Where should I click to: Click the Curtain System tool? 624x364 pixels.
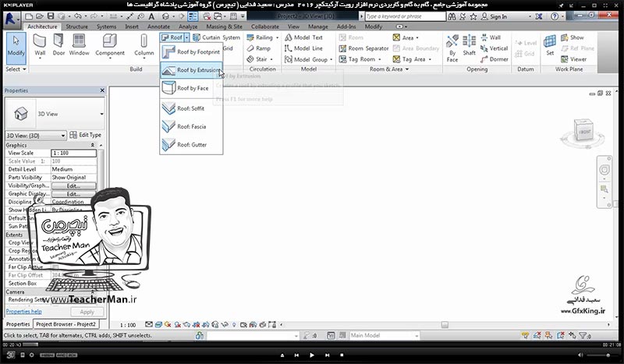[217, 37]
